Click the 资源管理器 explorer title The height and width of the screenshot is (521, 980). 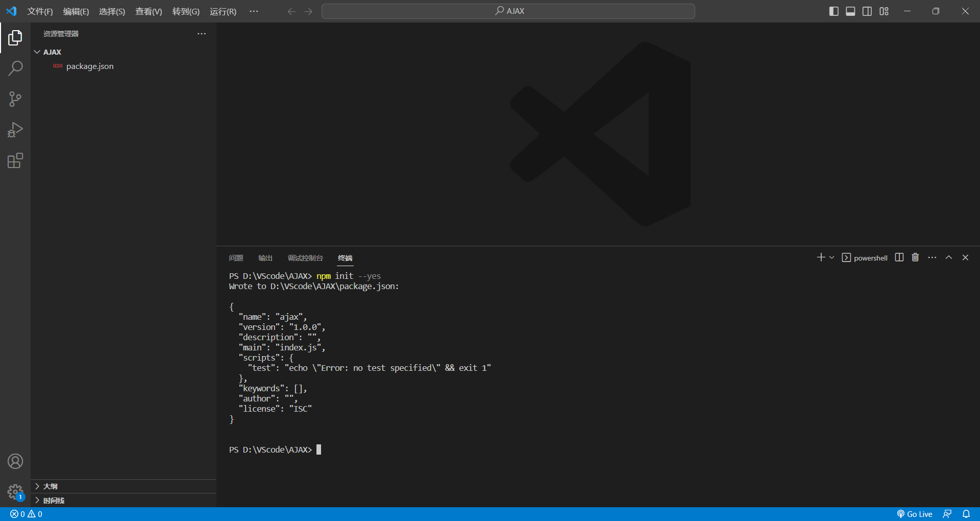click(61, 34)
